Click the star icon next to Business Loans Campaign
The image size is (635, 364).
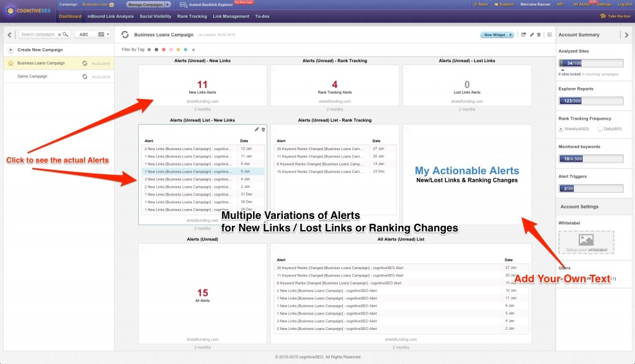[x=10, y=63]
